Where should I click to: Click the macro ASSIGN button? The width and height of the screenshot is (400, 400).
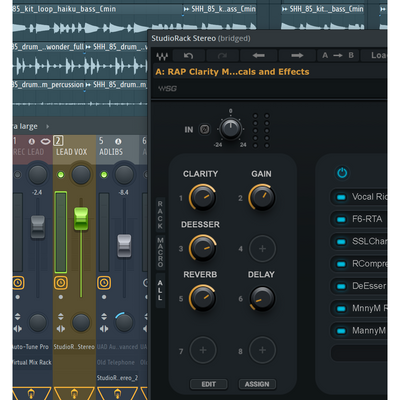tap(257, 384)
